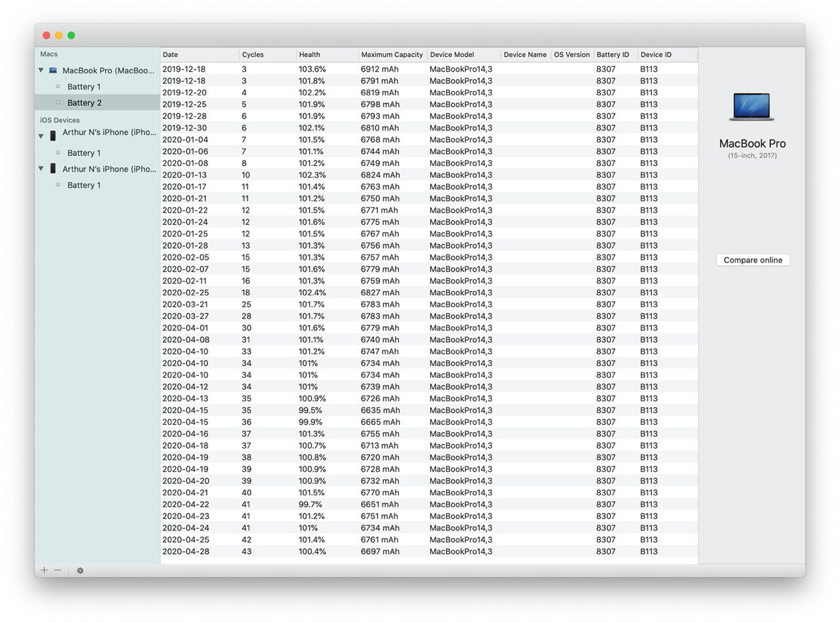This screenshot has width=840, height=623.
Task: Click the second iPhone device icon
Action: click(x=53, y=169)
